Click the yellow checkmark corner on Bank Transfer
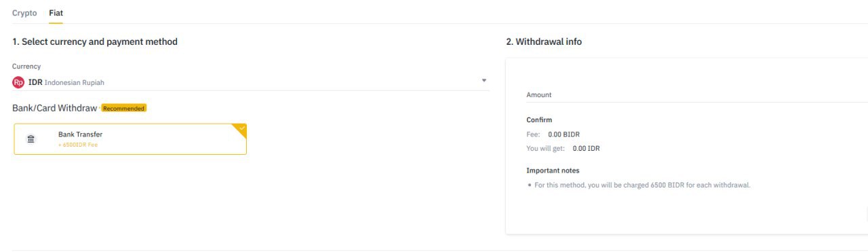This screenshot has height=252, width=868. pos(240,129)
